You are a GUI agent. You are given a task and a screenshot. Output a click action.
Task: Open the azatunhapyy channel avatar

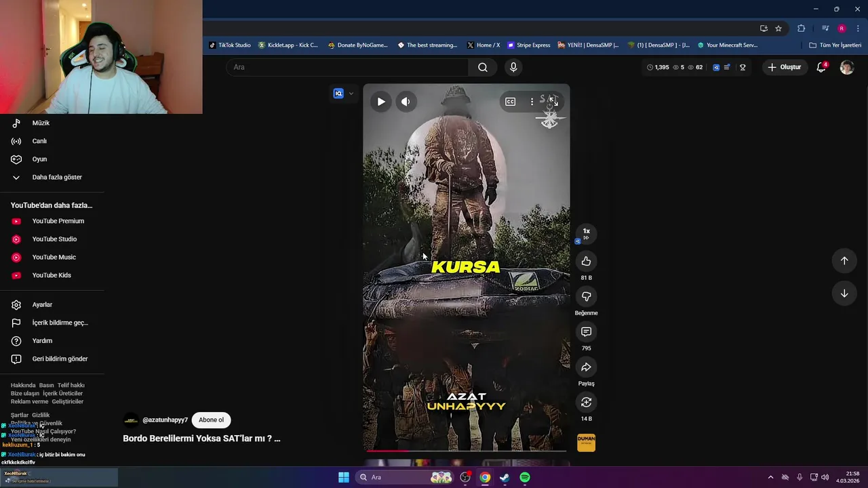[131, 420]
